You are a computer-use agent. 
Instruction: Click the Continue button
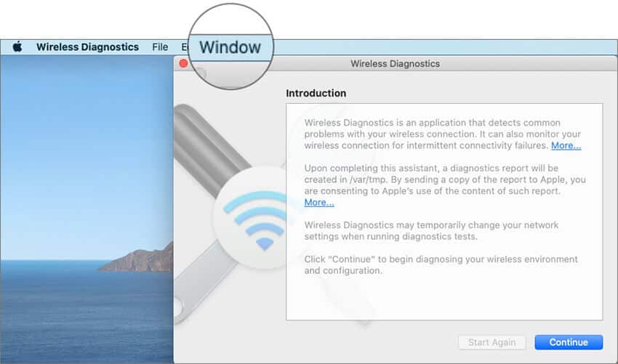click(x=569, y=342)
